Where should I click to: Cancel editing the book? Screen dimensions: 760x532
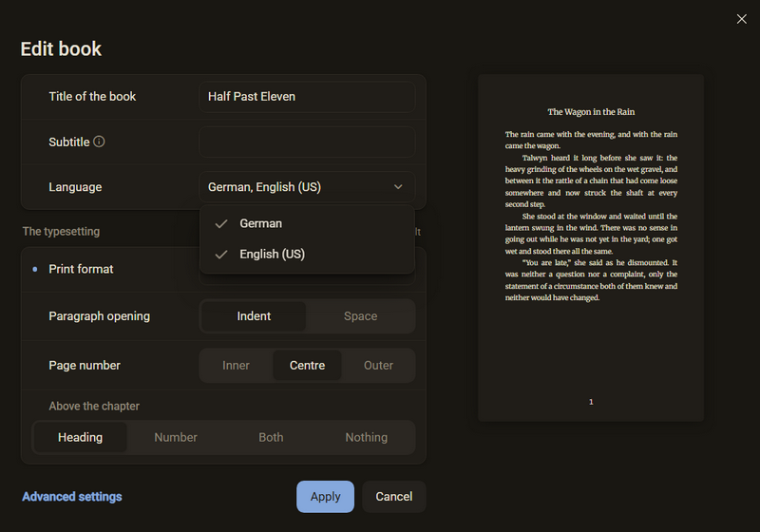394,497
